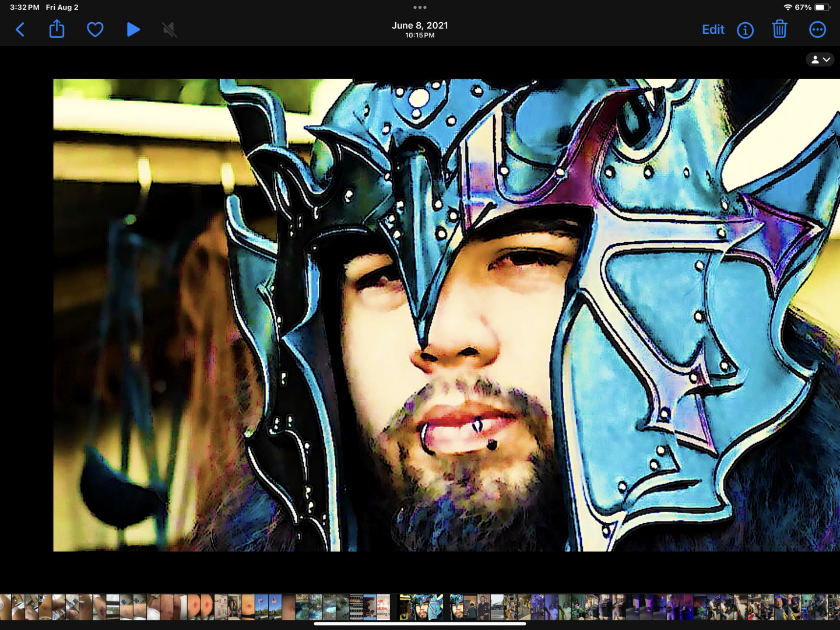Select thumbnail with red text sign
Viewport: 840px width, 630px height.
[x=384, y=607]
